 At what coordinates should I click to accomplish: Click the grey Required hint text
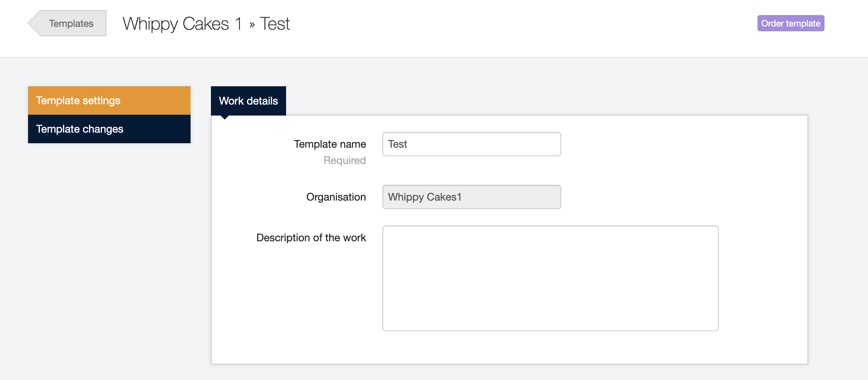344,160
